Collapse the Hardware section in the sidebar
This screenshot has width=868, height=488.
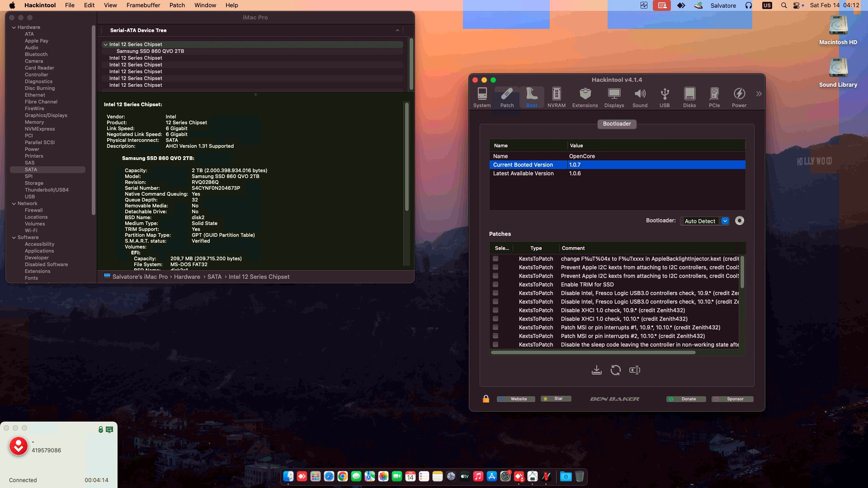14,28
